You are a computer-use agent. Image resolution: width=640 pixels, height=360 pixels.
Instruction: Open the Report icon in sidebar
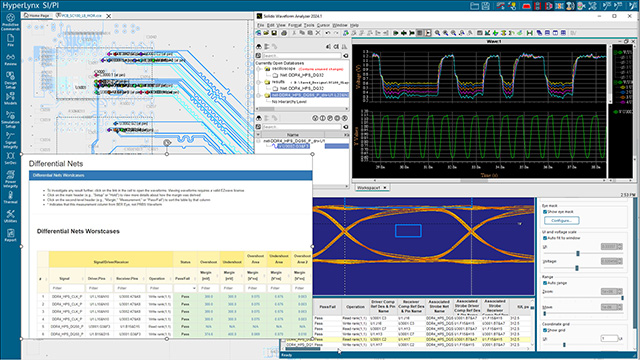[x=10, y=235]
